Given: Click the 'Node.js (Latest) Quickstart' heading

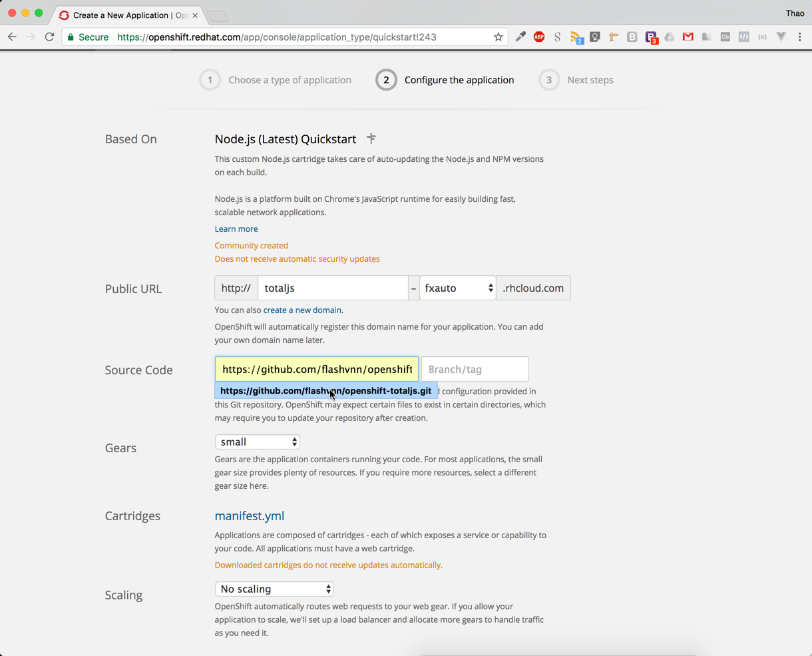Looking at the screenshot, I should click(286, 139).
